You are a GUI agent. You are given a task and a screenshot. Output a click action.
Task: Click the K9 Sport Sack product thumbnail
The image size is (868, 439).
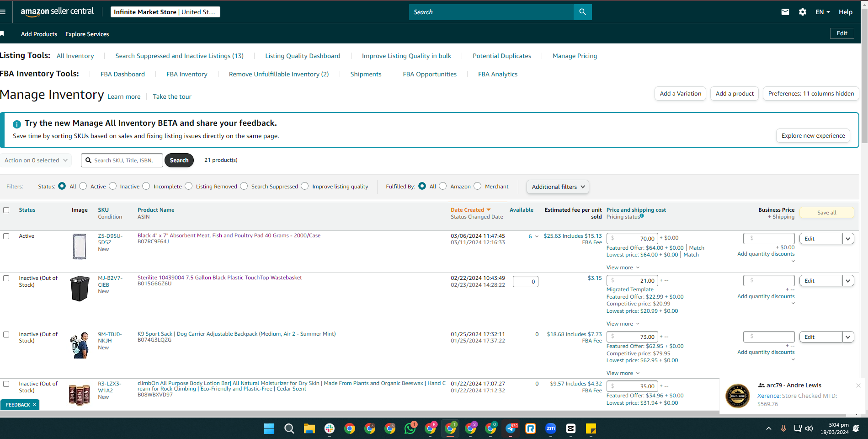tap(80, 345)
